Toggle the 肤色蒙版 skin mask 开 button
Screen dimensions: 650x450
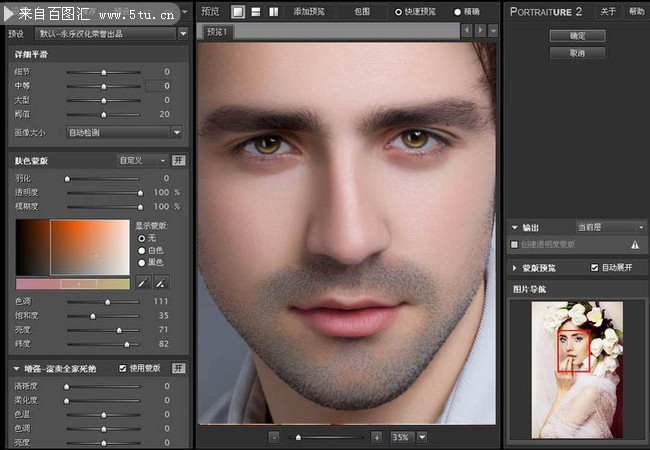coord(179,160)
